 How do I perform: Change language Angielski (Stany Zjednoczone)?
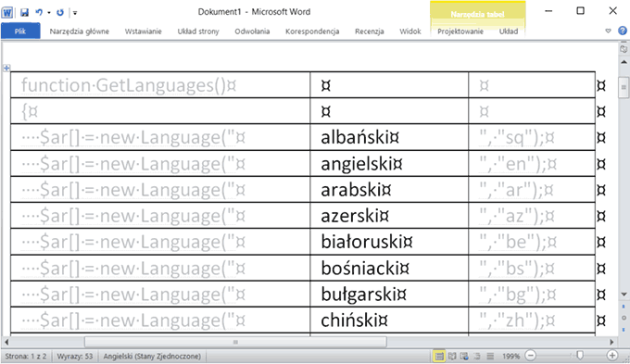pos(152,357)
